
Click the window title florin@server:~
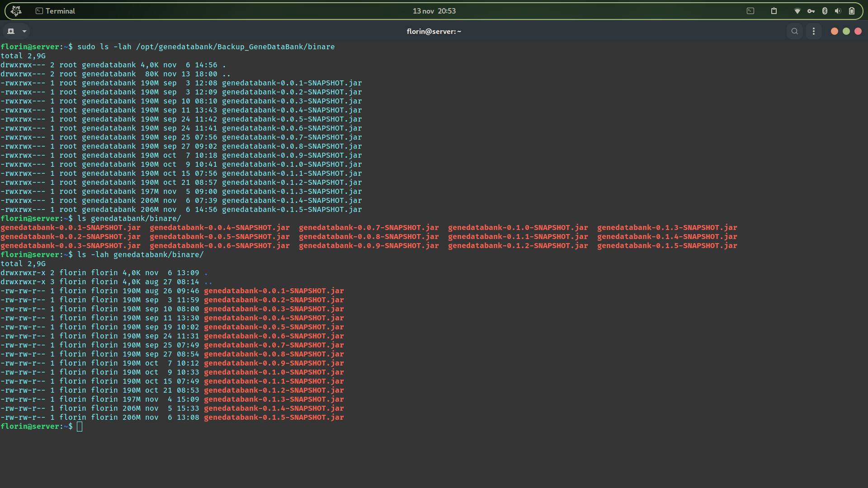click(x=434, y=31)
